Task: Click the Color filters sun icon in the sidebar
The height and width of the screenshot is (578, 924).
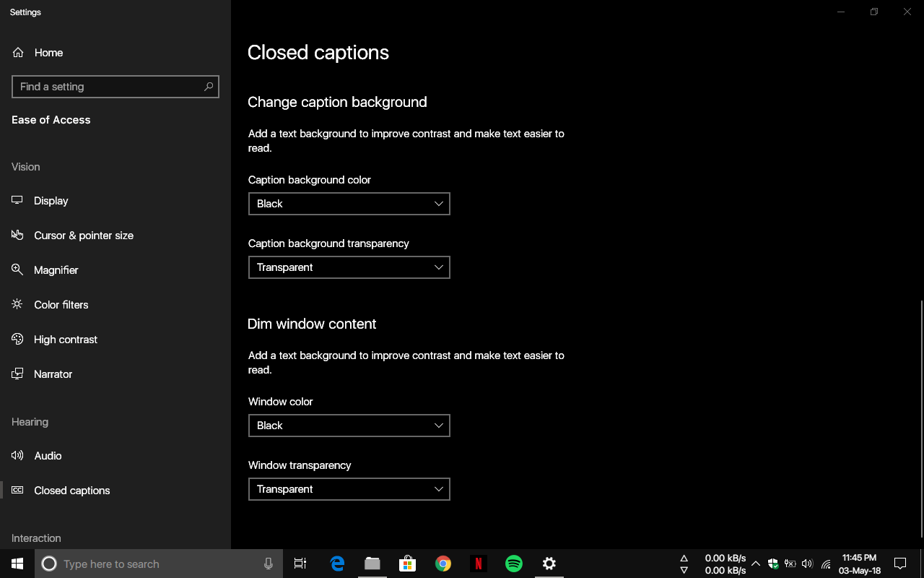Action: (x=17, y=304)
